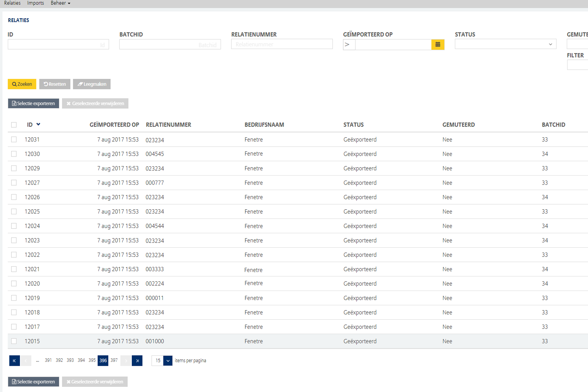Click bottom Selectie exporteren button
Viewport: 588px width, 392px height.
coord(33,382)
